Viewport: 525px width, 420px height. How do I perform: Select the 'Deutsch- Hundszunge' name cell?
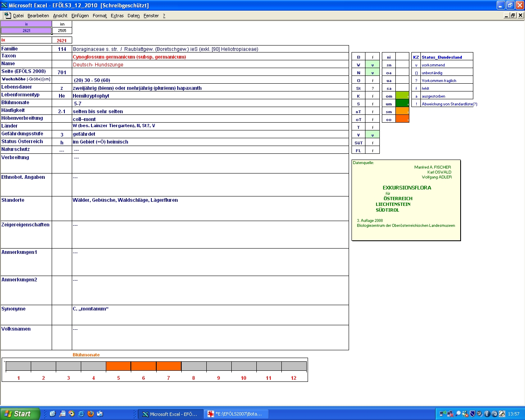point(210,64)
